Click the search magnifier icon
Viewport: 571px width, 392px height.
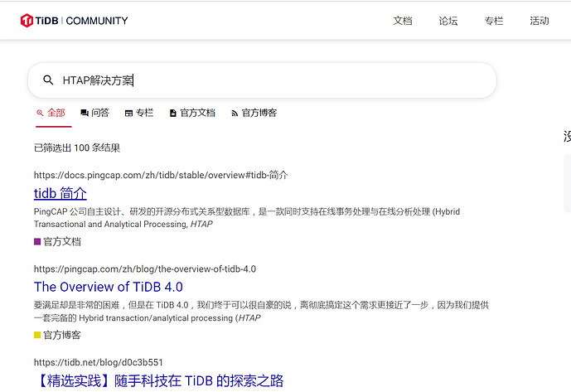48,80
